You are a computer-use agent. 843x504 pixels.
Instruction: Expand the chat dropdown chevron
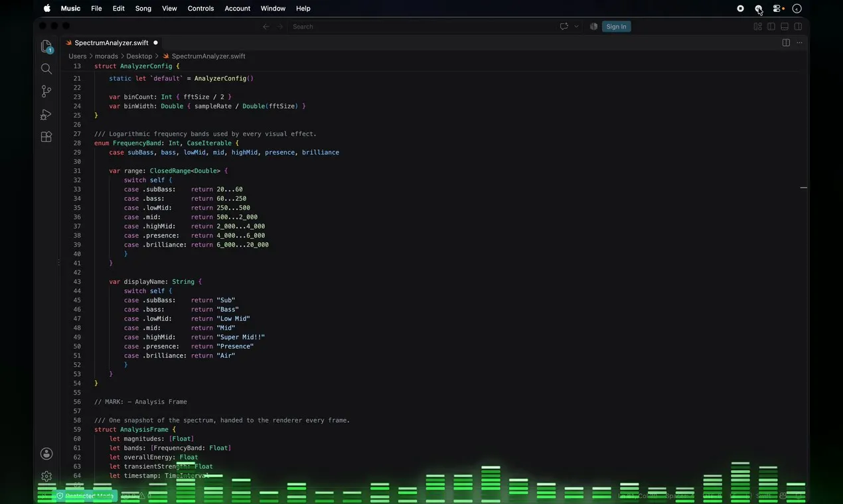(576, 27)
